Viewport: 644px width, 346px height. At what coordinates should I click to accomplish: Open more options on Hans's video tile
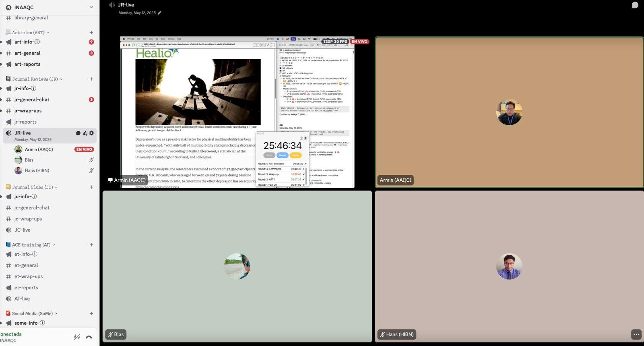tap(636, 334)
